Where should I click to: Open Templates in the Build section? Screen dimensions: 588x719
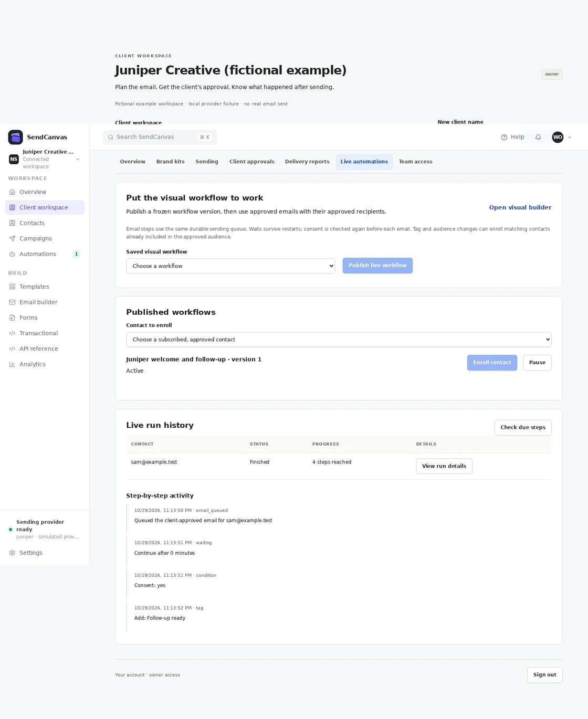[x=45, y=287]
